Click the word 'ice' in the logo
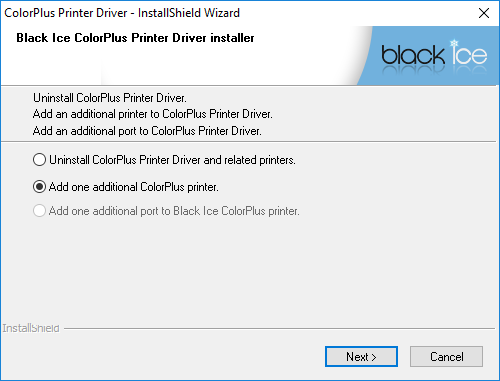The image size is (500, 381). pos(470,55)
